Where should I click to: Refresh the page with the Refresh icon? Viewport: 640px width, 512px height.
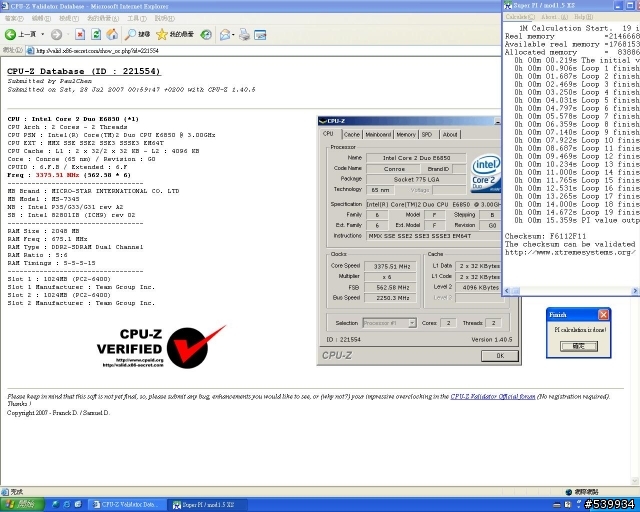tap(96, 35)
